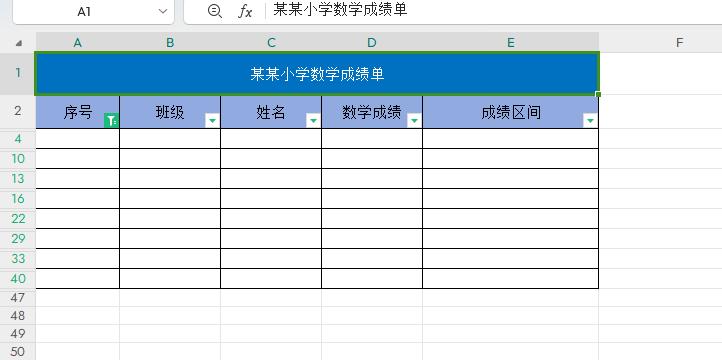
Task: Open the fx insert function dialog
Action: (245, 12)
